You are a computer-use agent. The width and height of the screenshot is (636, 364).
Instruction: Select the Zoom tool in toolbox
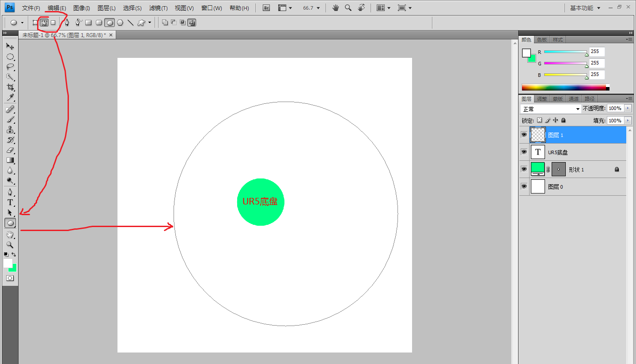[x=10, y=245]
